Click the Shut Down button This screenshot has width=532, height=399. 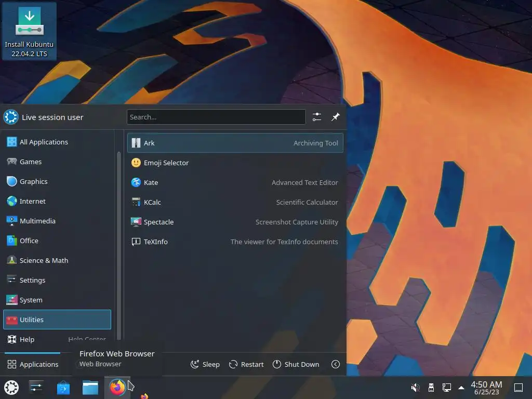pos(296,364)
